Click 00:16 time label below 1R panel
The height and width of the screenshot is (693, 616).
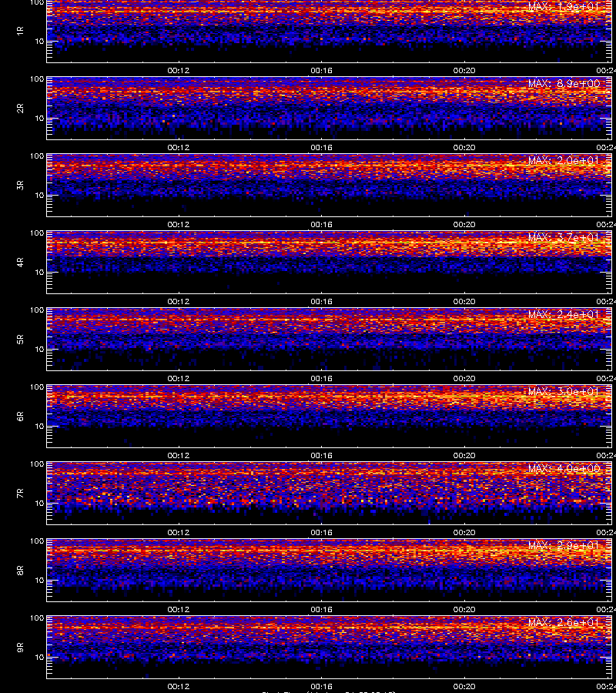(321, 71)
